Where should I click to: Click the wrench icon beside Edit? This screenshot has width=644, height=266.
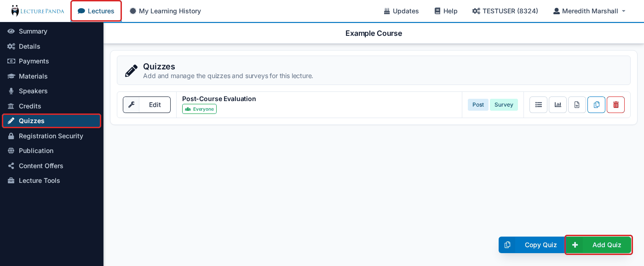[131, 105]
